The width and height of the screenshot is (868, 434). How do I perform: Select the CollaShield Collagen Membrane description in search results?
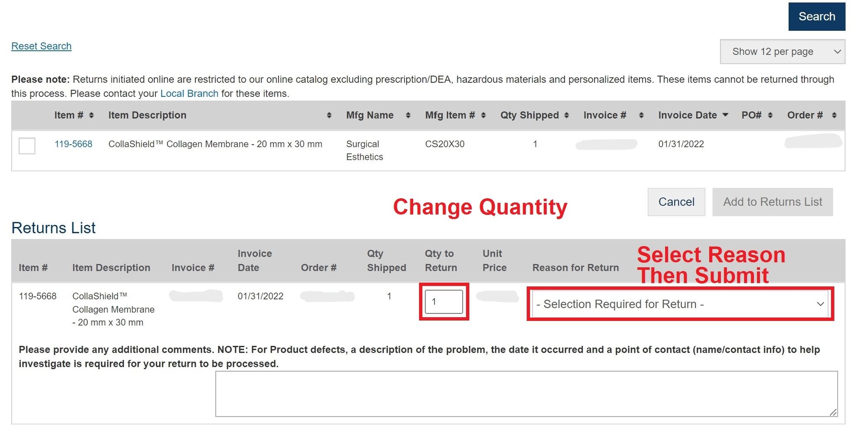215,144
